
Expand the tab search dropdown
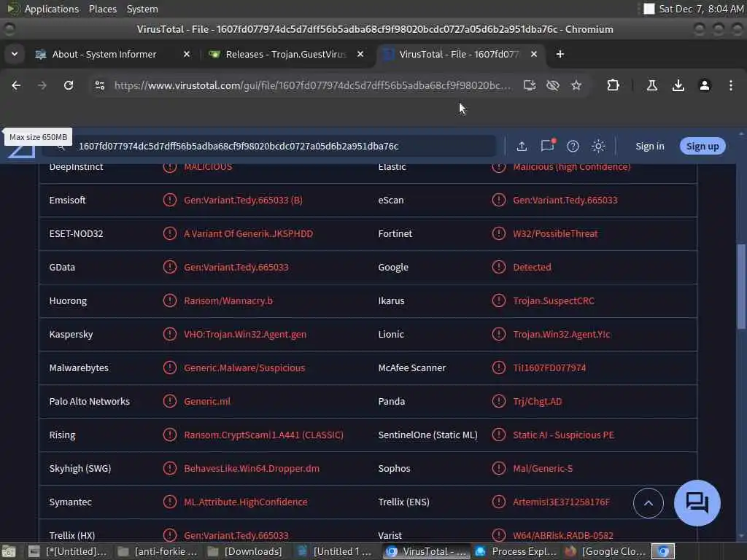tap(15, 54)
